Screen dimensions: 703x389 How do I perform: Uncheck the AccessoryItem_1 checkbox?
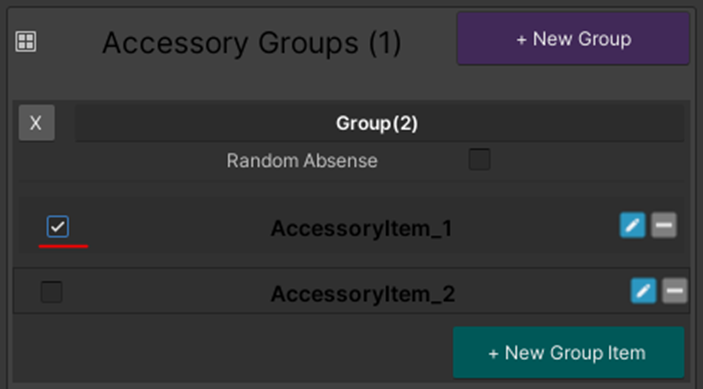[x=58, y=227]
